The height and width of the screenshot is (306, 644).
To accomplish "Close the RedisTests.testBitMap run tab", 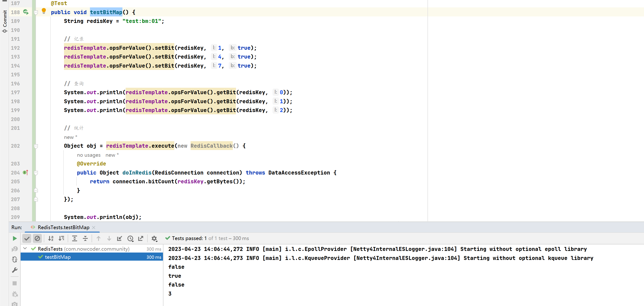I will 94,227.
